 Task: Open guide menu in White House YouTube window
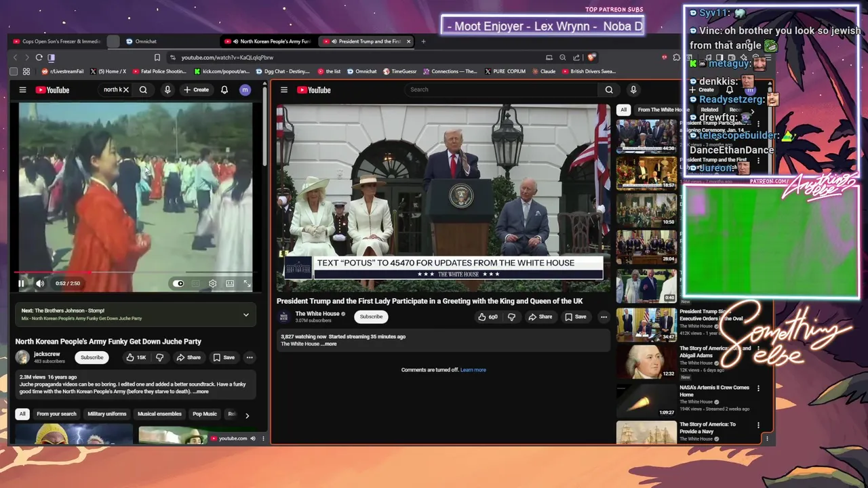click(x=284, y=89)
